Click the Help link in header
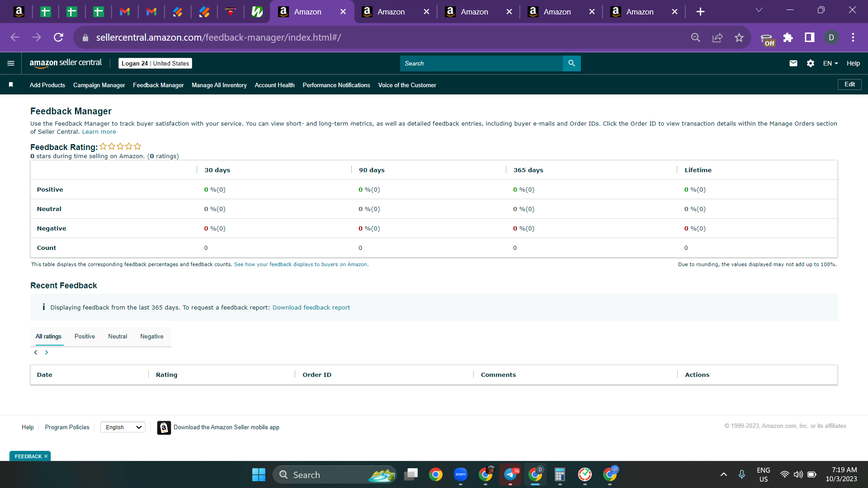 click(x=853, y=63)
